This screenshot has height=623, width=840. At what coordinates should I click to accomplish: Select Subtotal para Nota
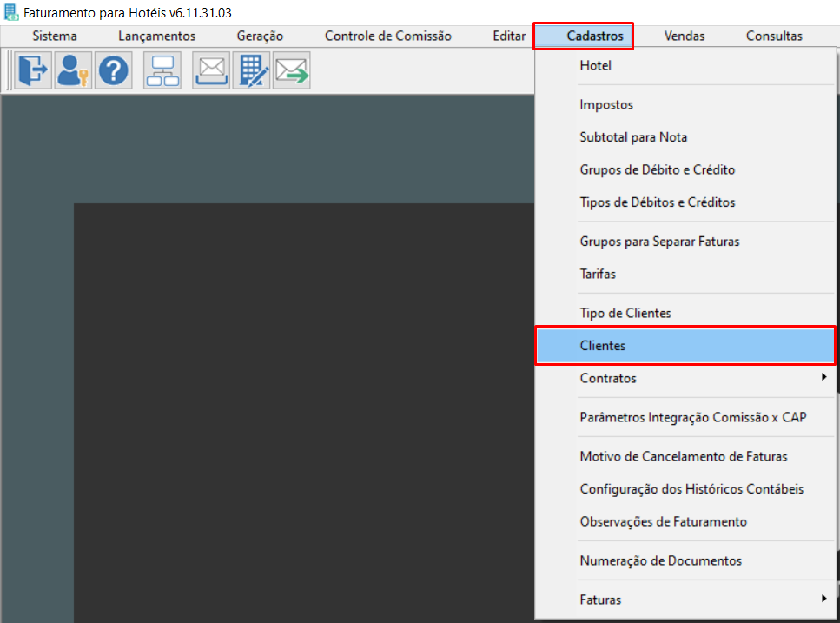click(685, 137)
